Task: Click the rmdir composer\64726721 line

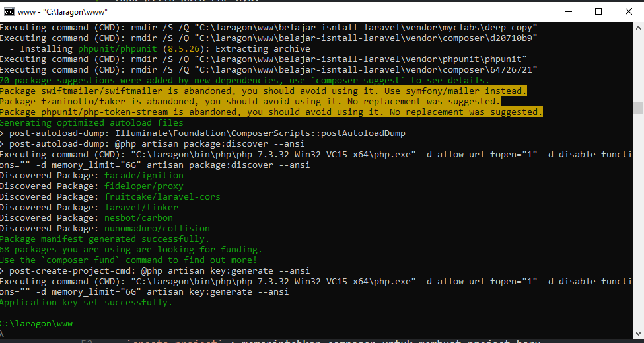Action: (269, 70)
